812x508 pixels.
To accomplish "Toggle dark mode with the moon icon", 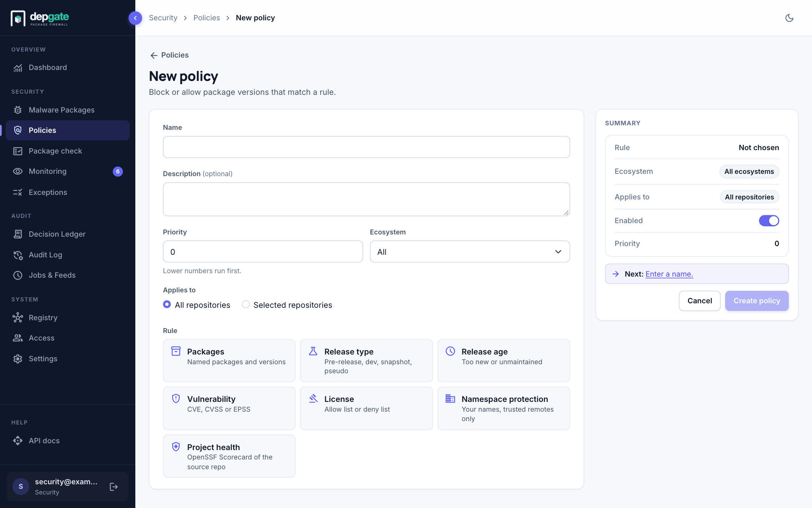I will 789,18.
